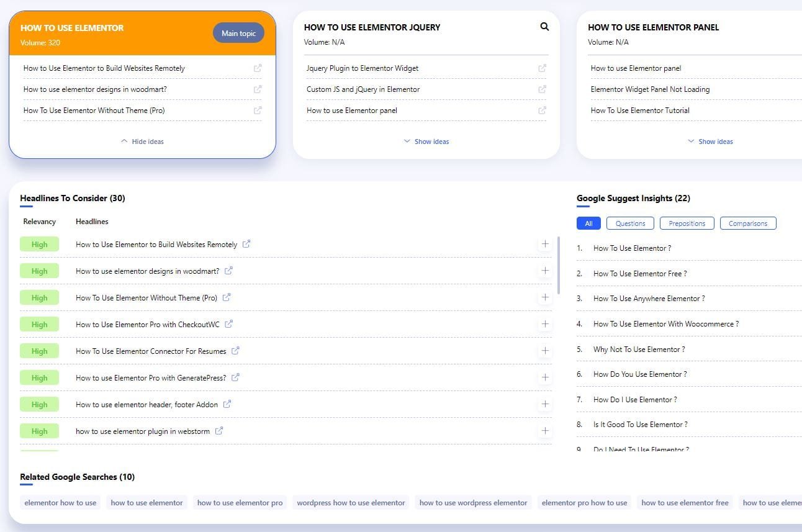Open external link beside 'How to use Elementor Pro with GeneratePress?'
Screen dimensions: 802x532
pos(235,377)
